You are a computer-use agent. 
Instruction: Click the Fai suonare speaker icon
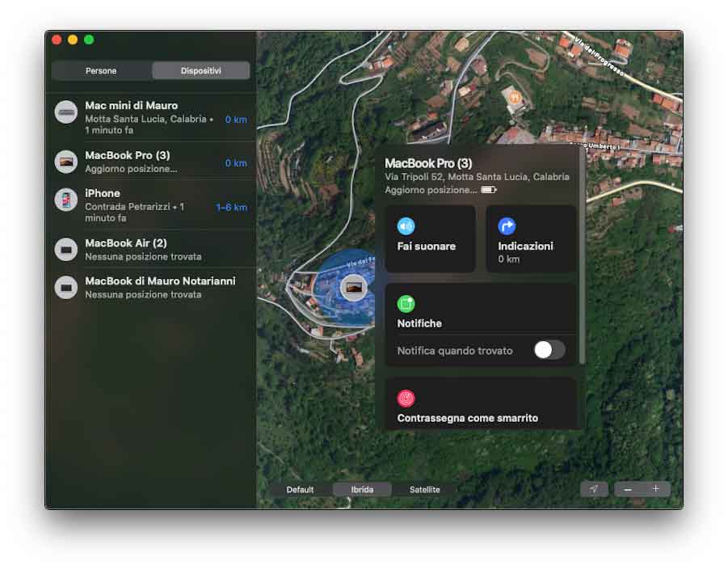[x=406, y=226]
